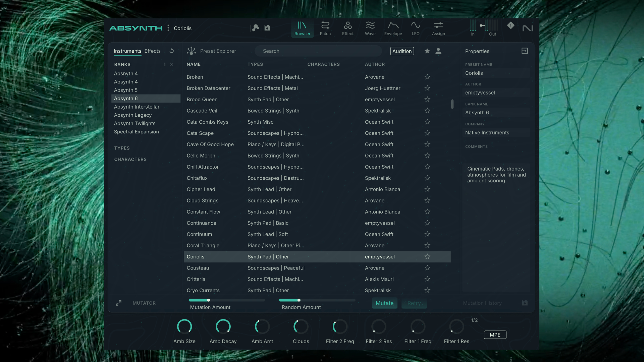Switch to the Wave editor
The height and width of the screenshot is (362, 644).
tap(370, 28)
